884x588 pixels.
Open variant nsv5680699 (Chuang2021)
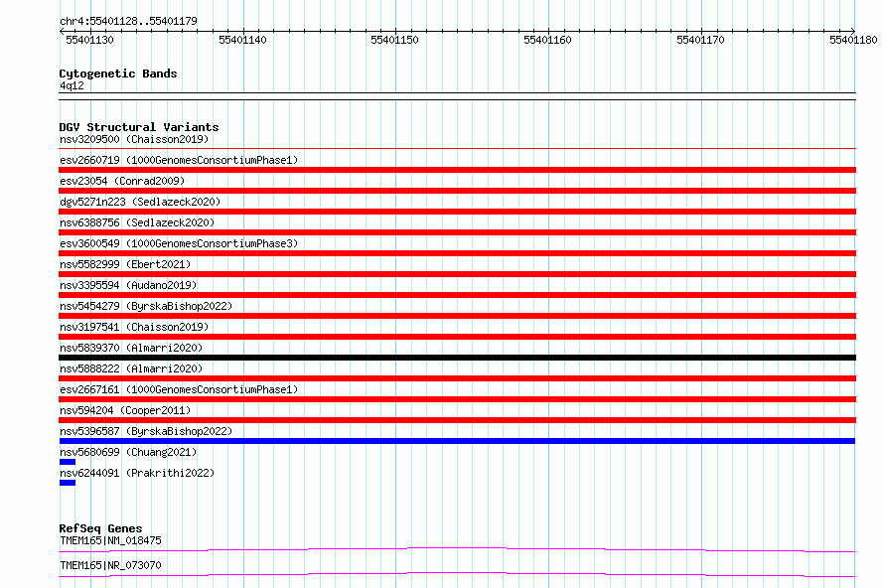128,452
